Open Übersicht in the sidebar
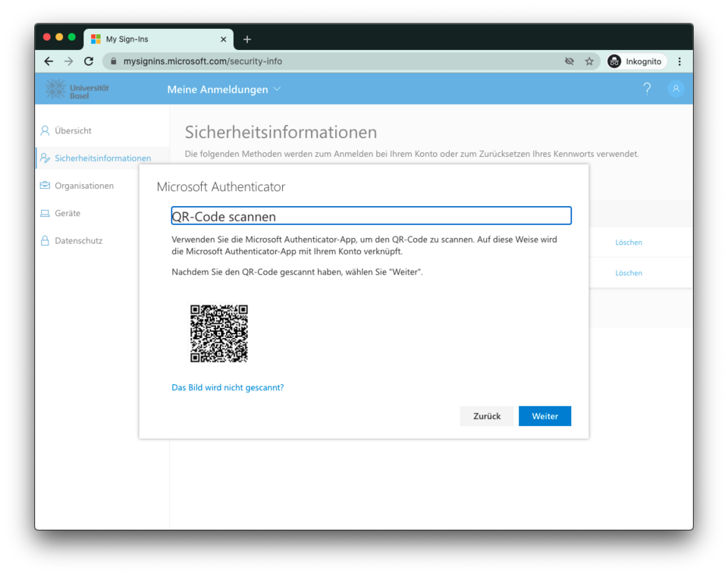 (x=73, y=130)
